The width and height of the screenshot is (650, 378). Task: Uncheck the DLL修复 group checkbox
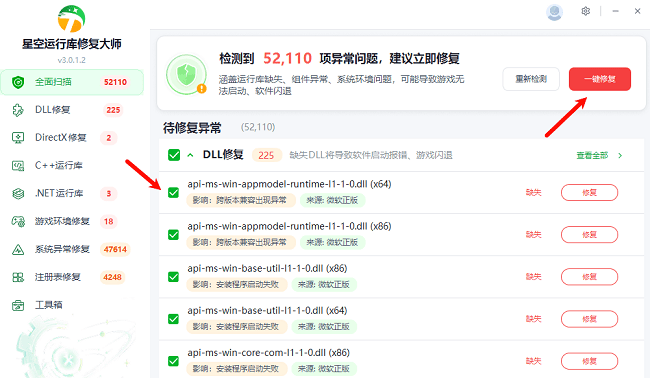point(174,155)
